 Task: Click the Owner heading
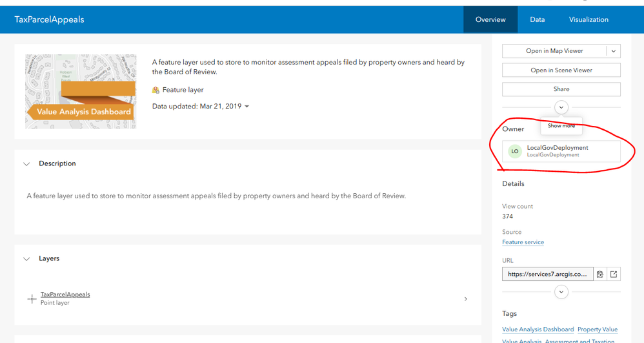[x=513, y=129]
